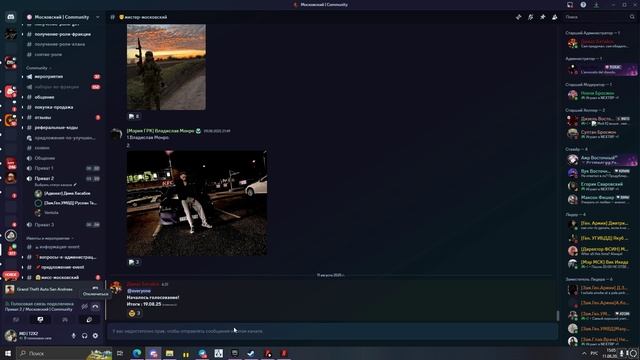Click the @everyone mention
Screen dimensions: 640x360
(x=139, y=291)
